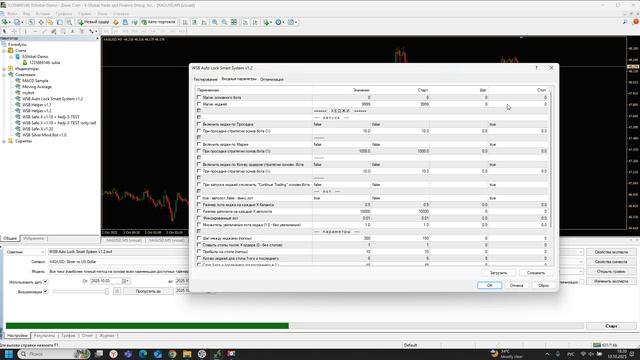The width and height of the screenshot is (640, 360).
Task: Open the Символ dropdown arrow
Action: [580, 262]
